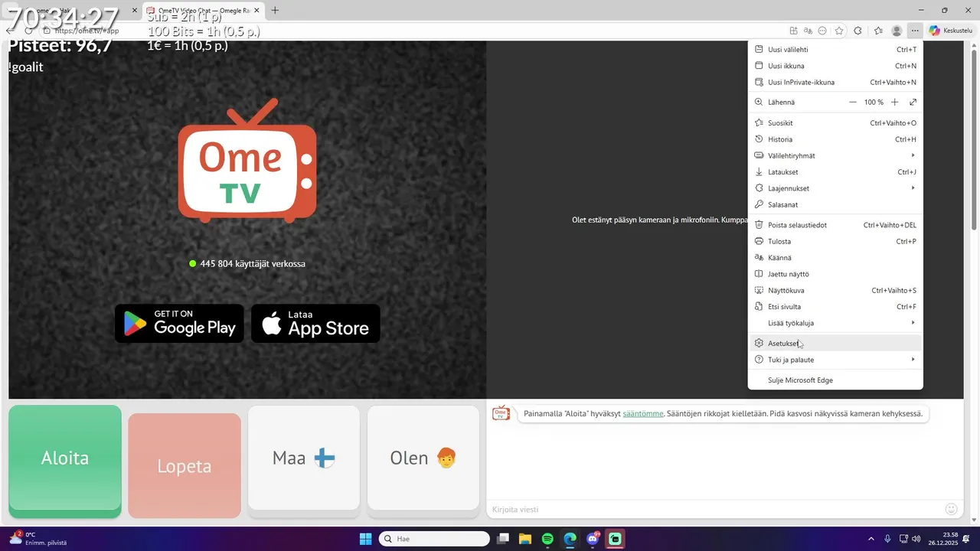Select Jaettu näyttö option
The width and height of the screenshot is (980, 551).
pyautogui.click(x=835, y=274)
